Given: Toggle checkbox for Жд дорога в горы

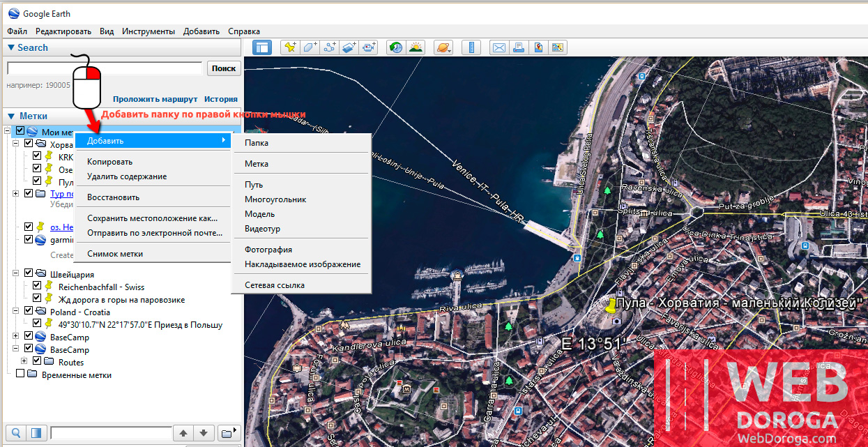Looking at the screenshot, I should pos(37,299).
